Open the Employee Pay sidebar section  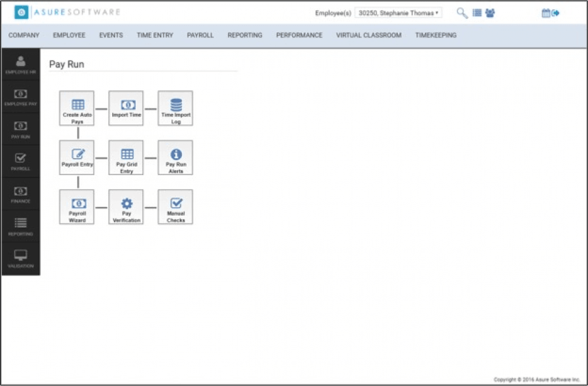pyautogui.click(x=21, y=96)
